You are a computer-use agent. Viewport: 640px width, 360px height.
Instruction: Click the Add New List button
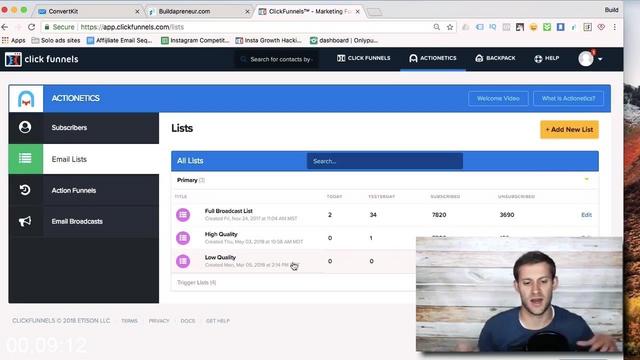point(569,129)
